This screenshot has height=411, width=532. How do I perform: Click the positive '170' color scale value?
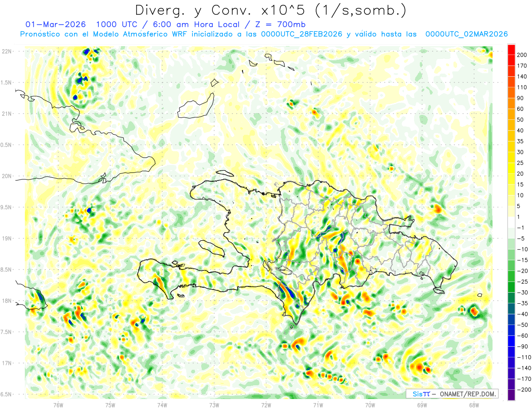click(522, 66)
